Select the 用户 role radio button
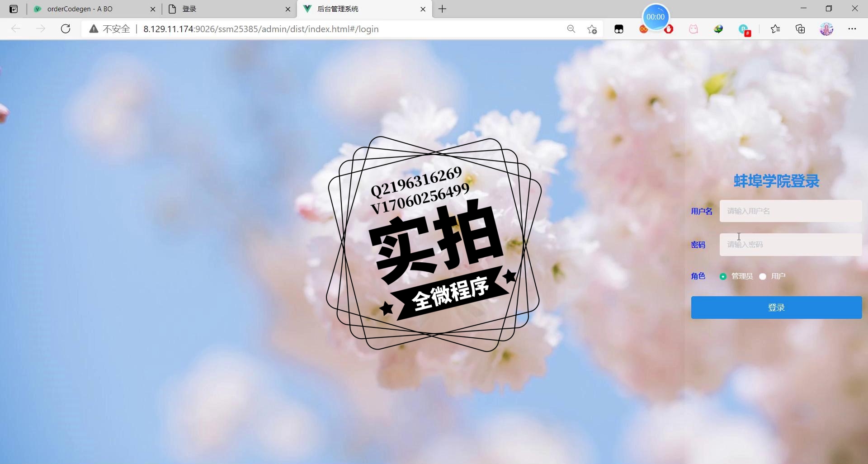This screenshot has width=868, height=464. point(763,276)
